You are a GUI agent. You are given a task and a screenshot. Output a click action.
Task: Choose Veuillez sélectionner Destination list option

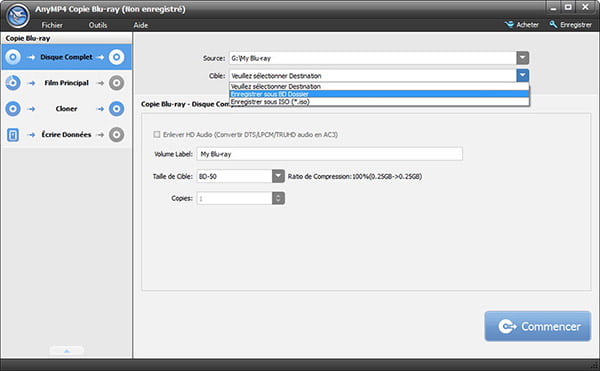point(379,86)
